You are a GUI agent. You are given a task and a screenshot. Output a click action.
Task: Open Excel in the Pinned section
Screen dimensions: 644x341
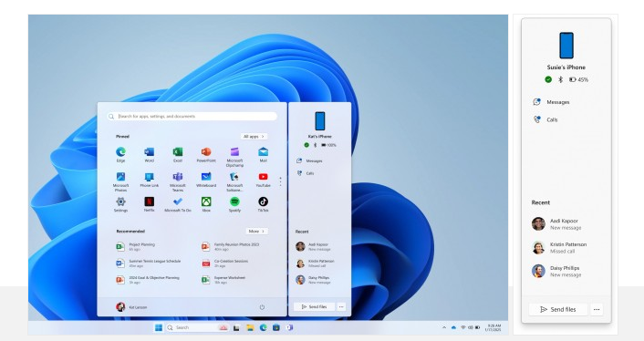coord(178,155)
